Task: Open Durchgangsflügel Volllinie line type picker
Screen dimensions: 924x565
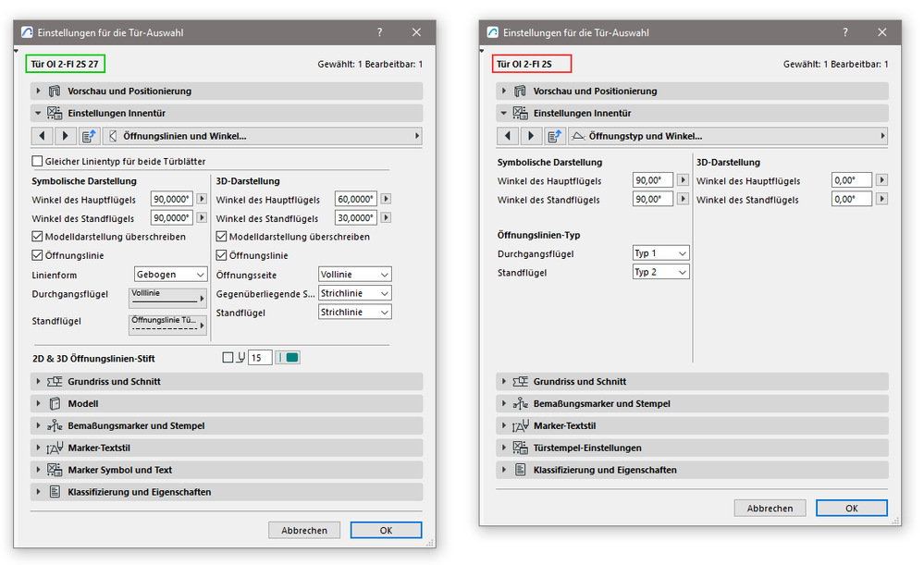Action: point(167,298)
